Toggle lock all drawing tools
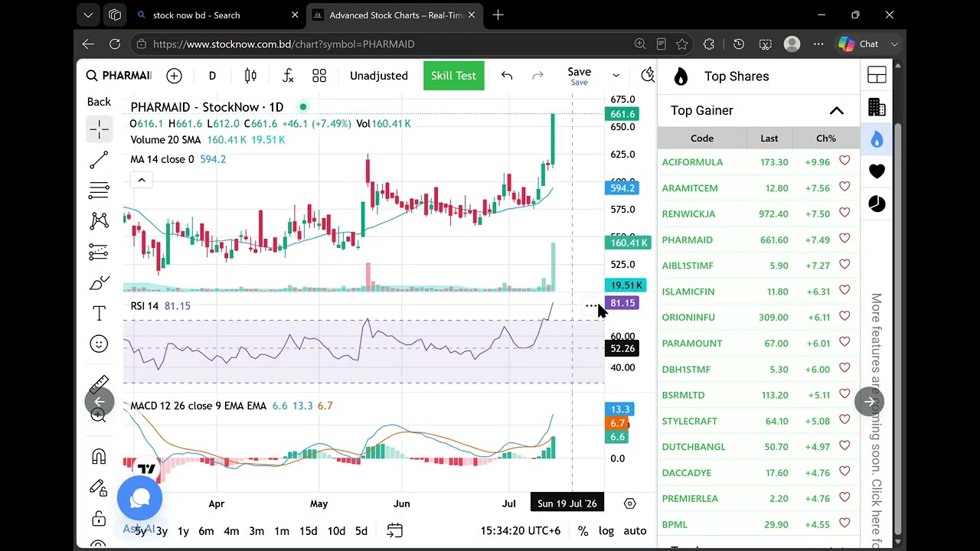This screenshot has height=551, width=980. [x=99, y=519]
